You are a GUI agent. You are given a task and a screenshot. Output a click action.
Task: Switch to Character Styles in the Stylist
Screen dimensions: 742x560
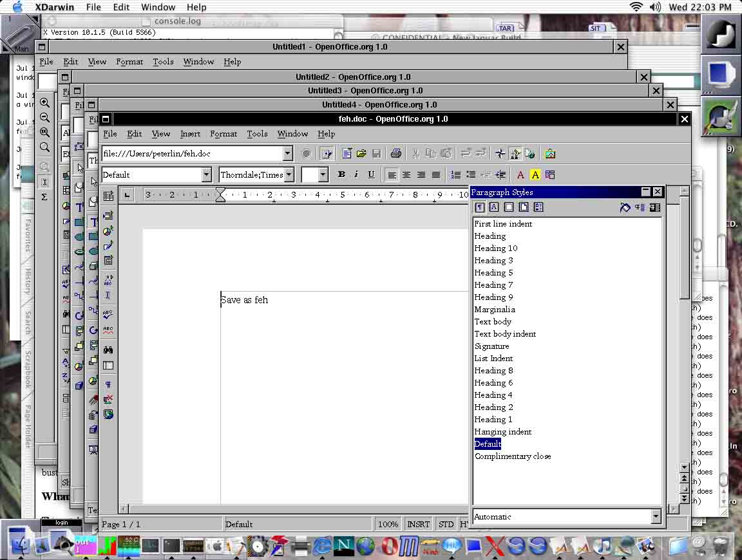point(493,207)
